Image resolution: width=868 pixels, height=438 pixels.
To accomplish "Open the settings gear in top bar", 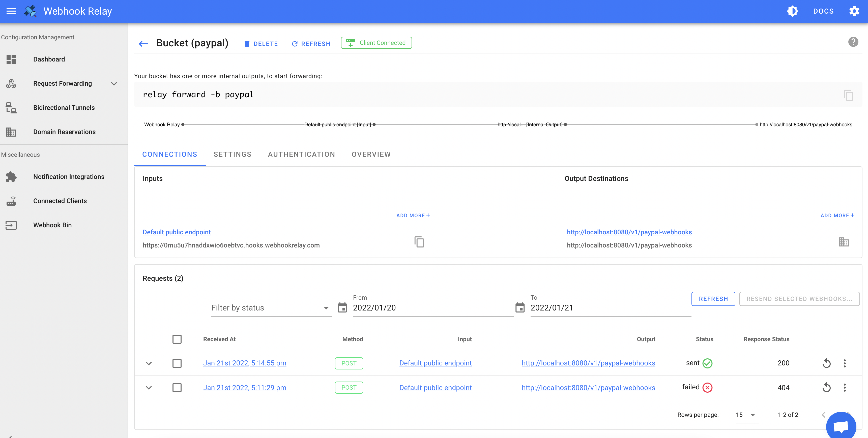I will 855,11.
